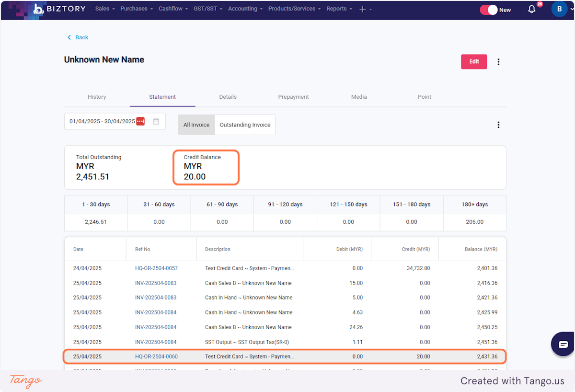Open the Details tab
The image size is (575, 392).
228,97
